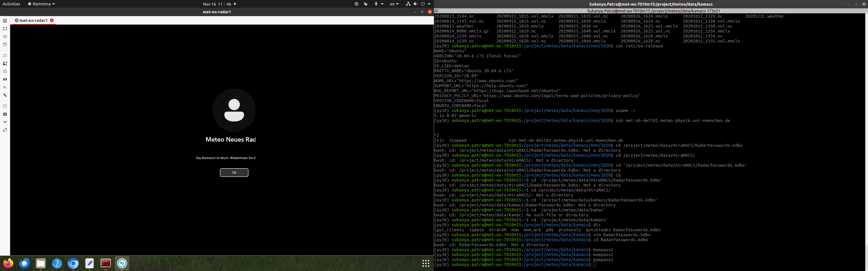868x271 pixels.
Task: Click duplicate session icon in sidebar
Action: coord(5,106)
